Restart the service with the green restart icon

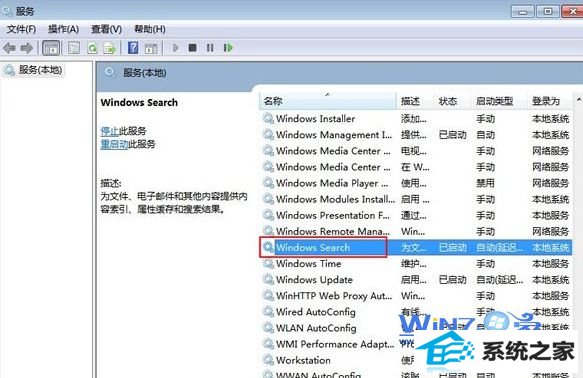(228, 48)
